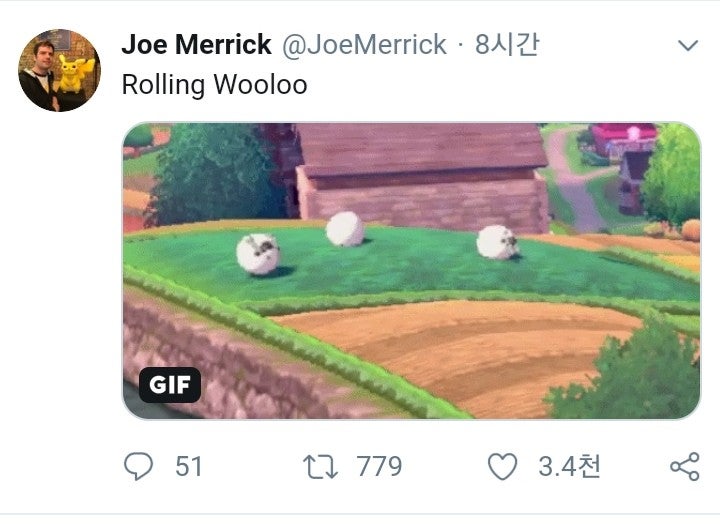Like the tweet with the heart icon
This screenshot has width=720, height=525.
[502, 466]
